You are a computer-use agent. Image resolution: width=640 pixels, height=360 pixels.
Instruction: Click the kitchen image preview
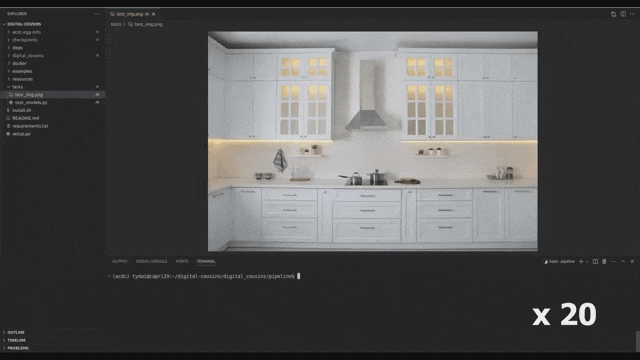pos(373,141)
